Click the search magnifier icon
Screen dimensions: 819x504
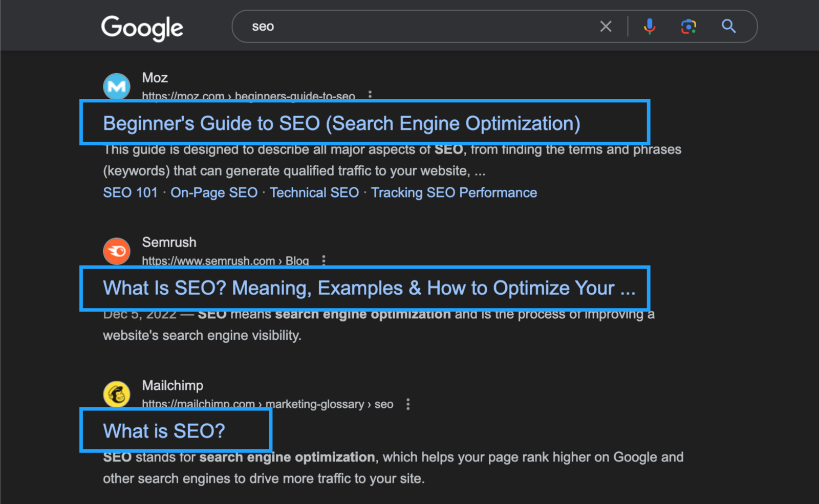coord(728,26)
